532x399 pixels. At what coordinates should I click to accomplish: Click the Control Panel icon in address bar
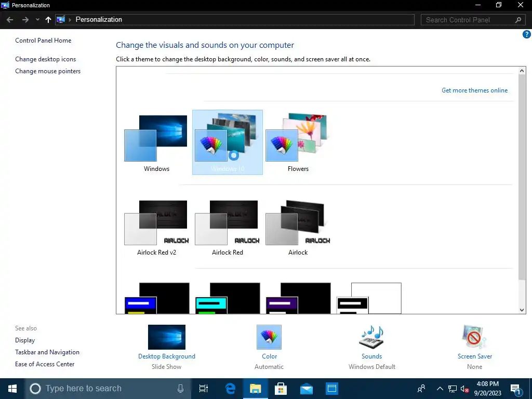61,19
